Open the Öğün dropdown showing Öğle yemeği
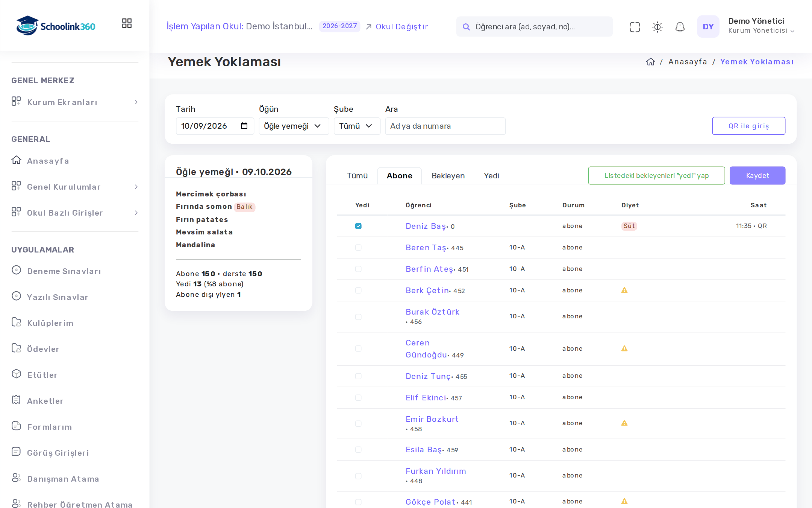This screenshot has height=508, width=812. point(294,126)
